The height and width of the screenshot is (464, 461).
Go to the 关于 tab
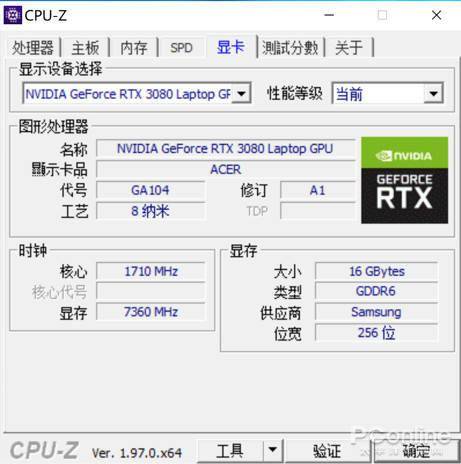tap(349, 48)
